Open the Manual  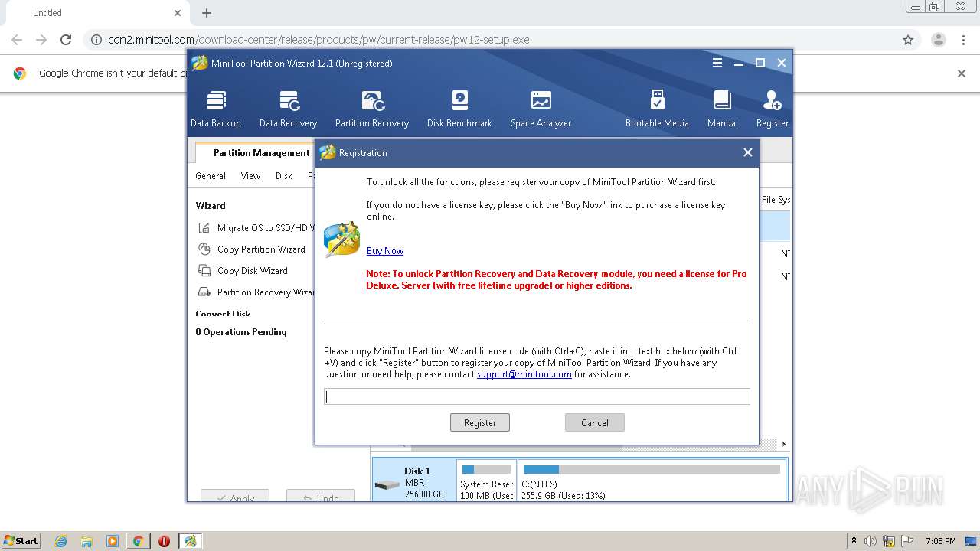[722, 109]
